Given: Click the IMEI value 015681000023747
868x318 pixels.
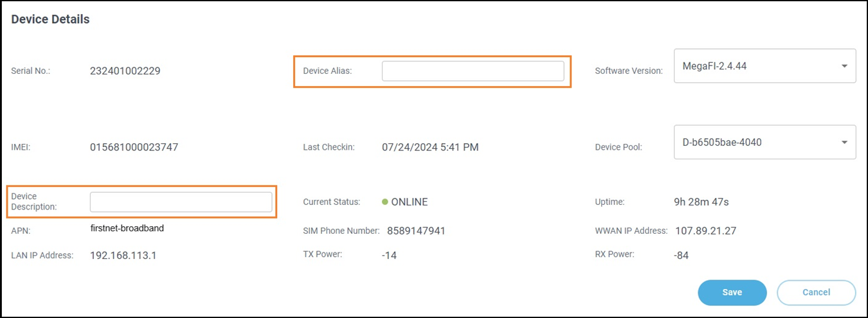Looking at the screenshot, I should (x=134, y=147).
